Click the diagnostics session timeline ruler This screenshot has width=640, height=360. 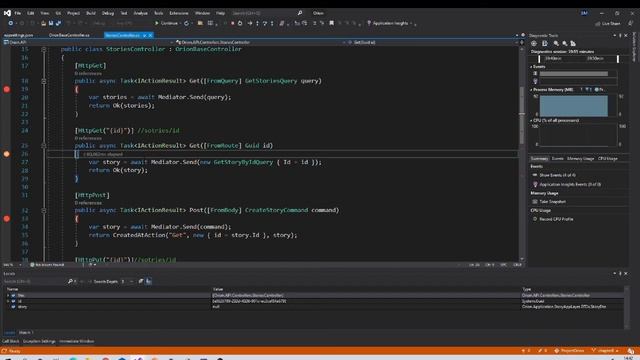click(578, 59)
